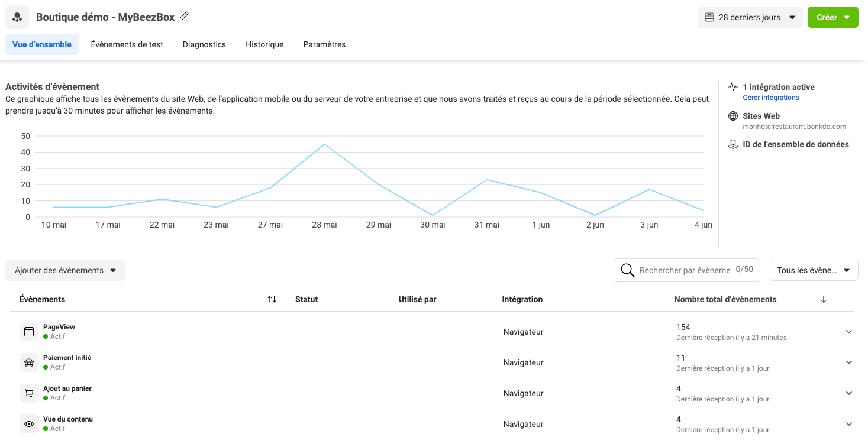Click the dataset icon beside Boutique démo
The height and width of the screenshot is (447, 868).
[x=17, y=17]
